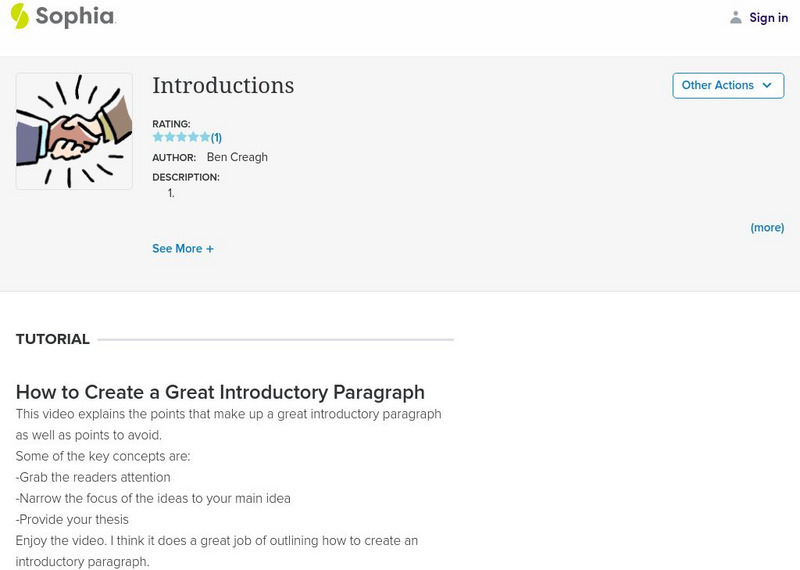Click the Sophia wordmark text
Screen dimensions: 800x570
(x=76, y=17)
